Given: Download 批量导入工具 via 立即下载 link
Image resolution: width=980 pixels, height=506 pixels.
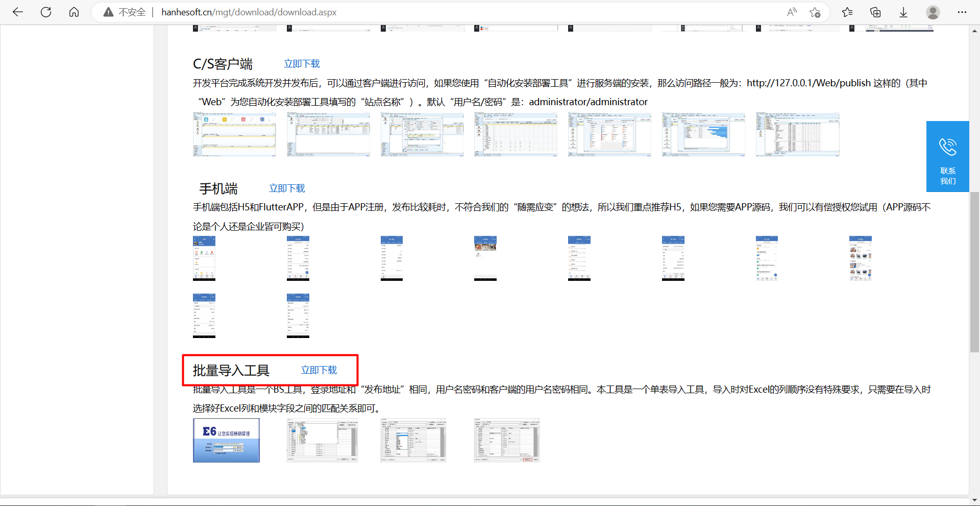Looking at the screenshot, I should pyautogui.click(x=319, y=370).
